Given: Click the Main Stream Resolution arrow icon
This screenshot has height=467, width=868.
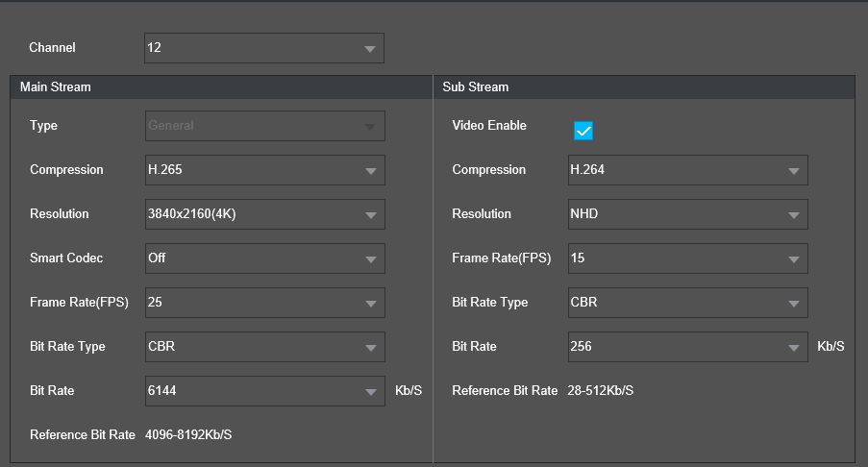Looking at the screenshot, I should click(371, 214).
